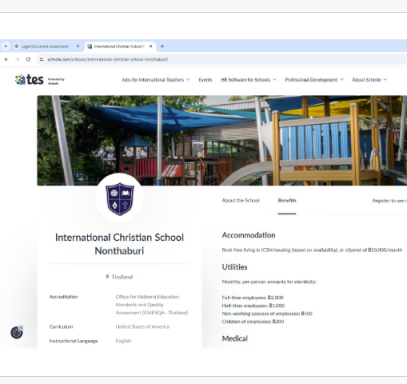Click the Full-time employees ฿2,000 line

coord(253,297)
